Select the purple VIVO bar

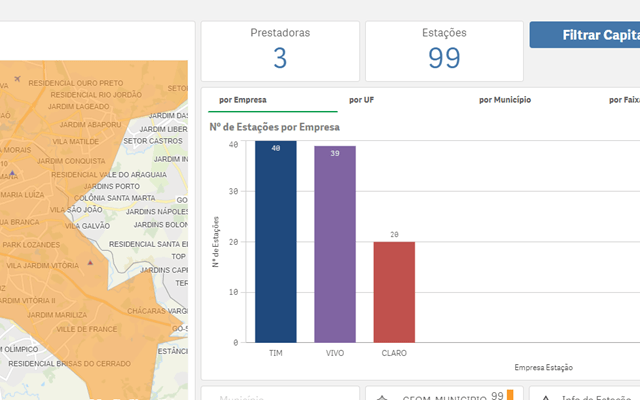(335, 244)
